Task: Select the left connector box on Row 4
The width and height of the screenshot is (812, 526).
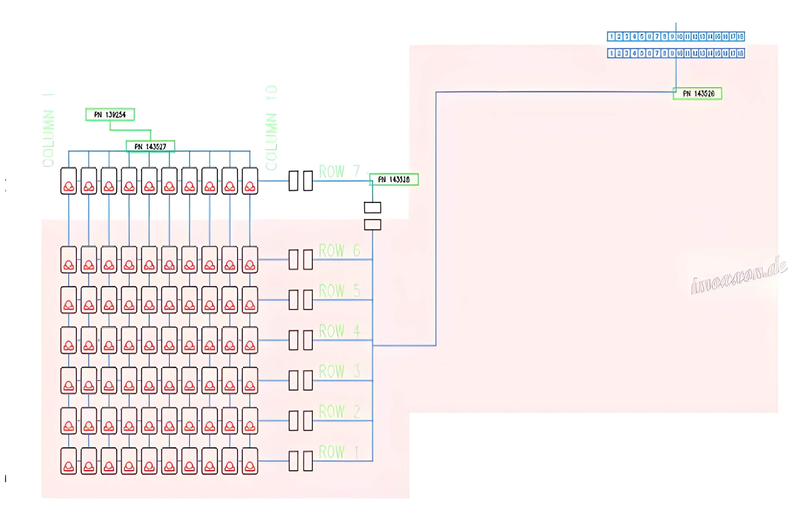Action: point(293,340)
